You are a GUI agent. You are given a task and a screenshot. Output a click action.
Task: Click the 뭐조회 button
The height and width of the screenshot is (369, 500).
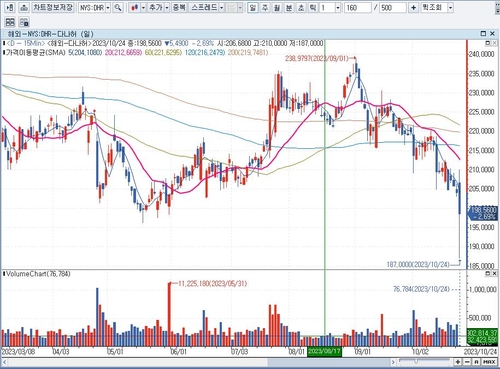433,8
